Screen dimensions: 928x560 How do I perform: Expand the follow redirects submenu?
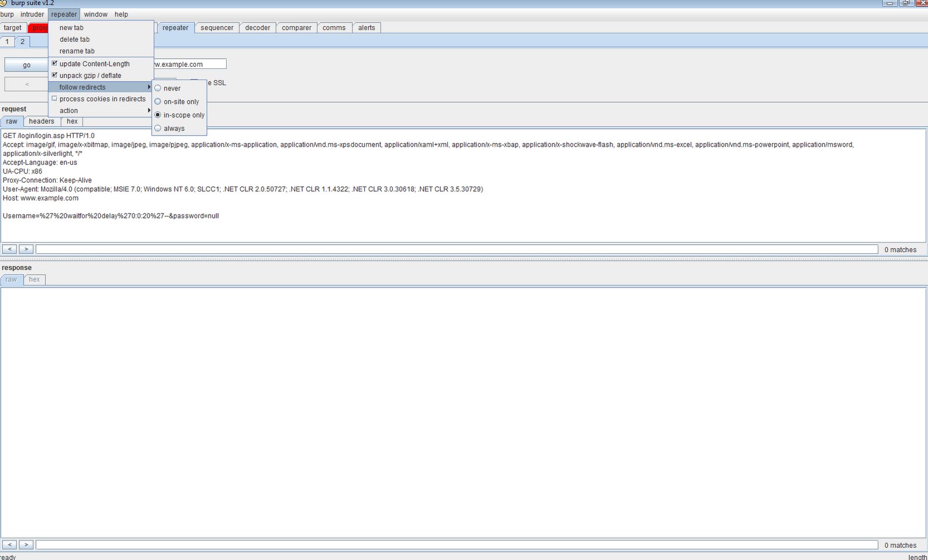click(101, 87)
